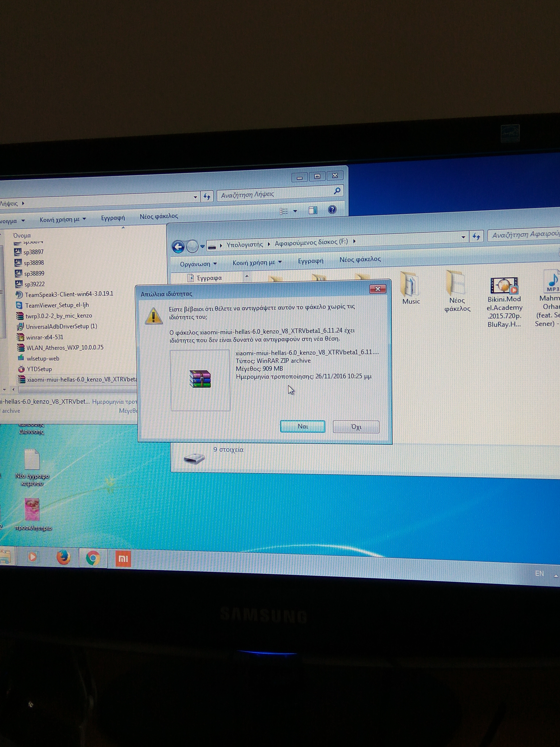Click the Back arrow in the F: window
This screenshot has width=560, height=747.
click(178, 247)
